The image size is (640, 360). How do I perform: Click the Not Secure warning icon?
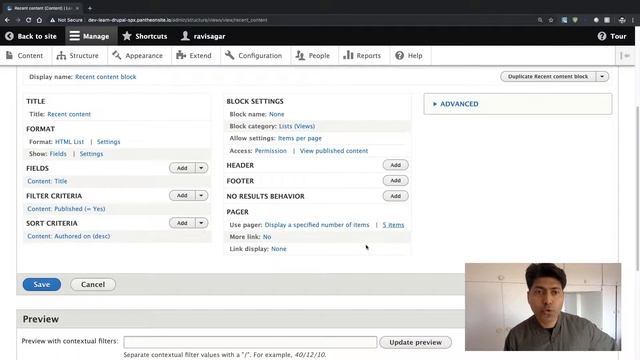click(53, 20)
